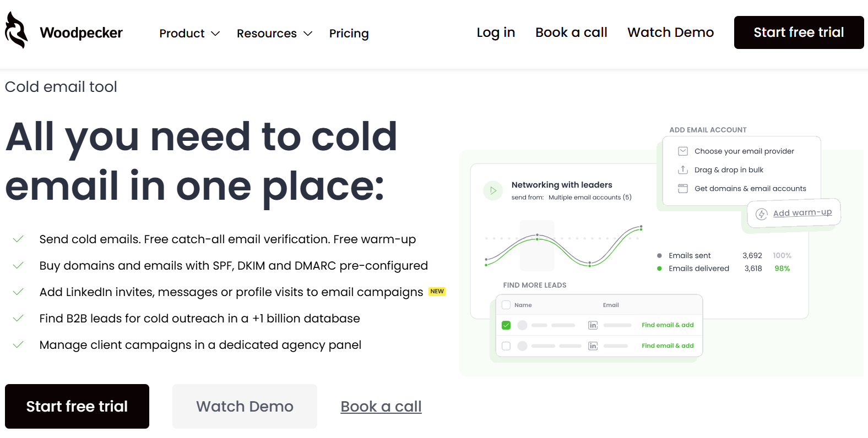
Task: Click the checkmark beside Manage client campaigns
Action: pos(18,344)
